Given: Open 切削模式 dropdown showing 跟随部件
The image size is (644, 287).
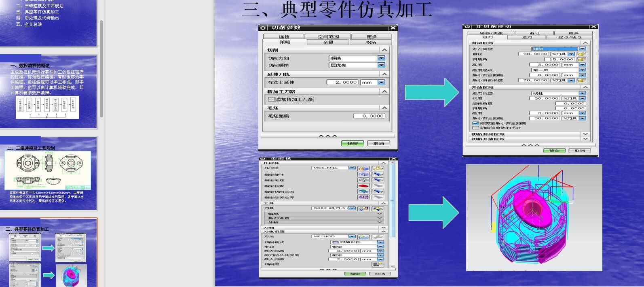Looking at the screenshot, I should click(x=357, y=242).
